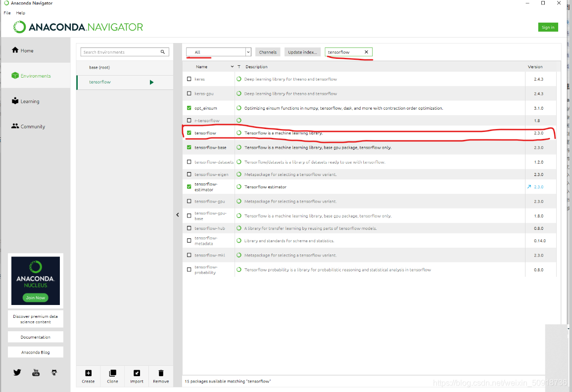This screenshot has height=392, width=572.
Task: Click the upgrade arrow for tensorflow-estimator
Action: point(529,186)
